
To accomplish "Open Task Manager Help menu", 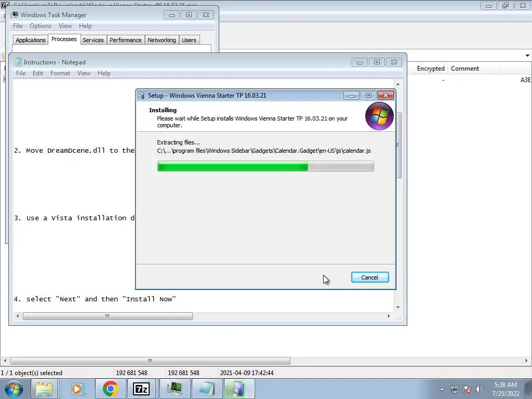I will point(85,26).
